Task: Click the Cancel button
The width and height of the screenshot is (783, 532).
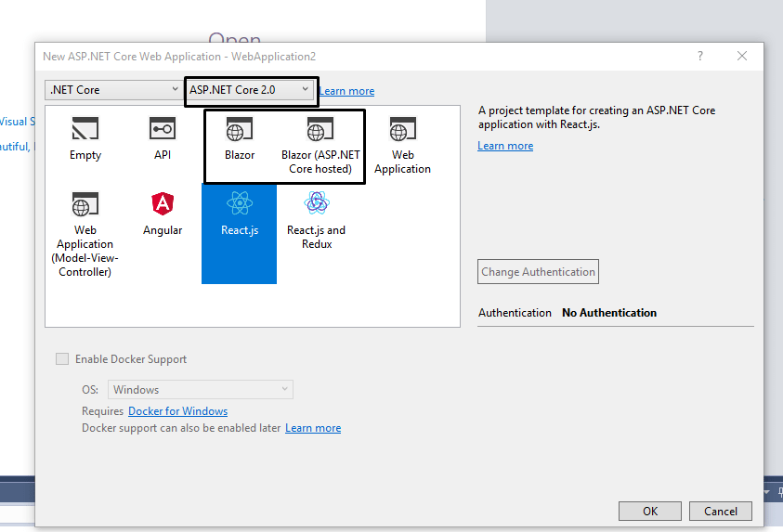Action: [x=721, y=511]
